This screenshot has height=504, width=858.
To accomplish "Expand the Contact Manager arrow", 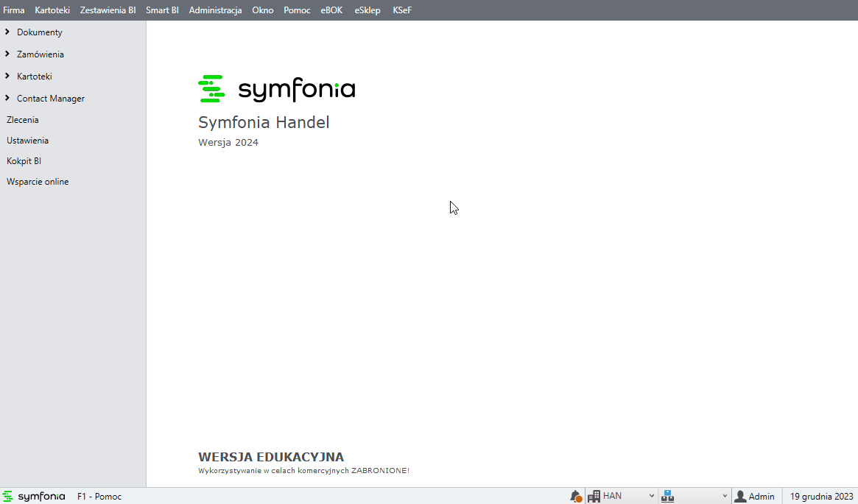I will (x=7, y=99).
